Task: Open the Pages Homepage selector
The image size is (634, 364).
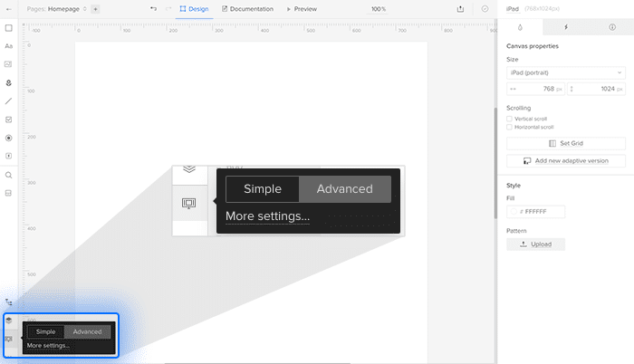Action: pyautogui.click(x=56, y=9)
